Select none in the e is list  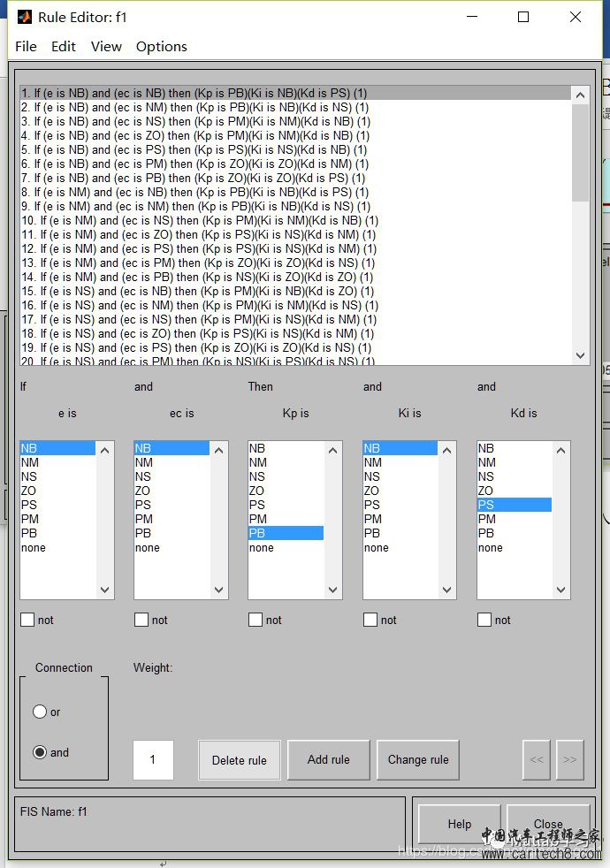tap(57, 547)
